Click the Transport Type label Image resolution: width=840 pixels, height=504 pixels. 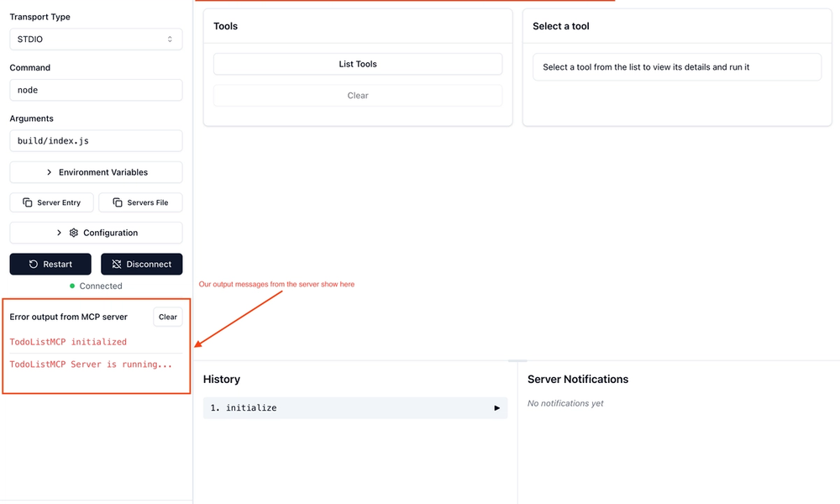(x=39, y=17)
